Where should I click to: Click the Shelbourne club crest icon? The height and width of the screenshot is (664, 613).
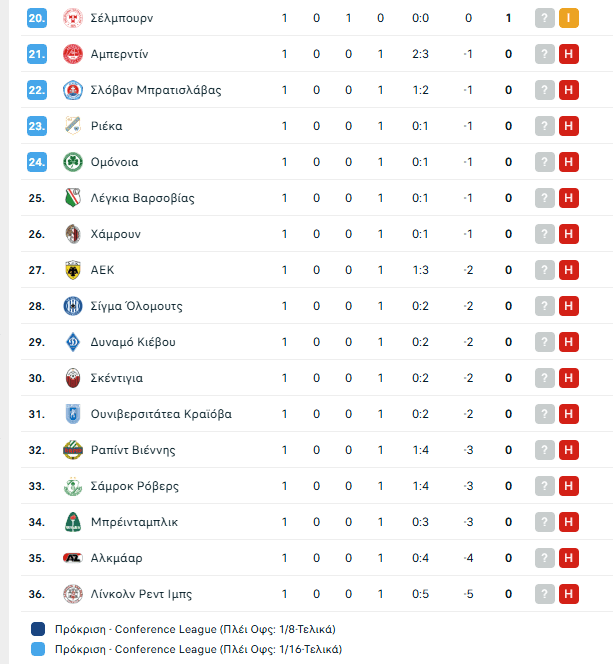tap(72, 18)
